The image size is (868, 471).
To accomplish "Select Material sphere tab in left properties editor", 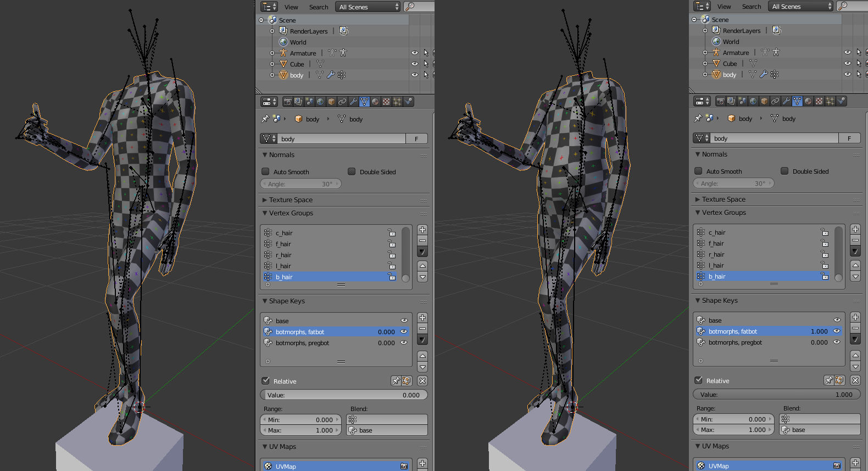I will pyautogui.click(x=375, y=102).
